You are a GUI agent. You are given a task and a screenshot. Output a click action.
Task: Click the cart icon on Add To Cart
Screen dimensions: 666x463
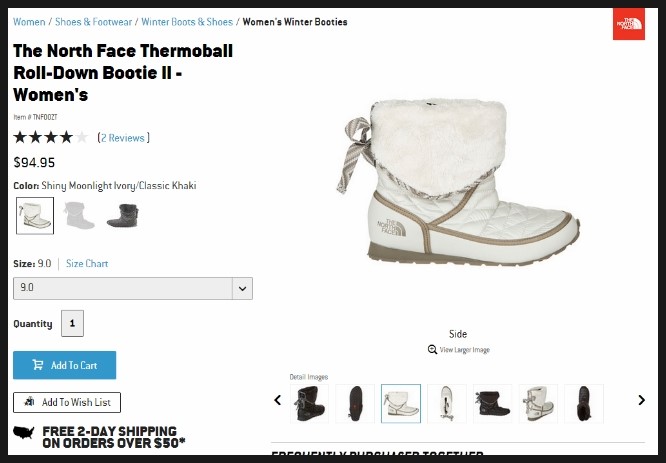38,365
